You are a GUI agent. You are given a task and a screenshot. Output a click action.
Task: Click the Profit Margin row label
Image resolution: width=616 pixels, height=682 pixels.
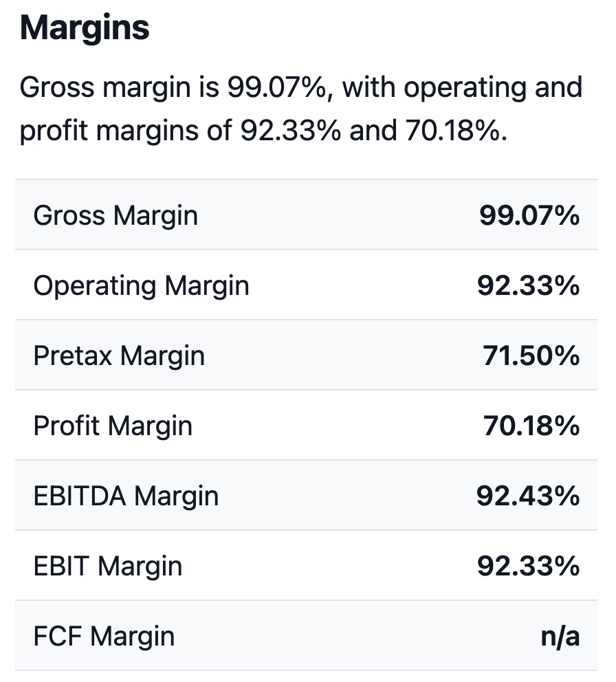click(x=113, y=426)
